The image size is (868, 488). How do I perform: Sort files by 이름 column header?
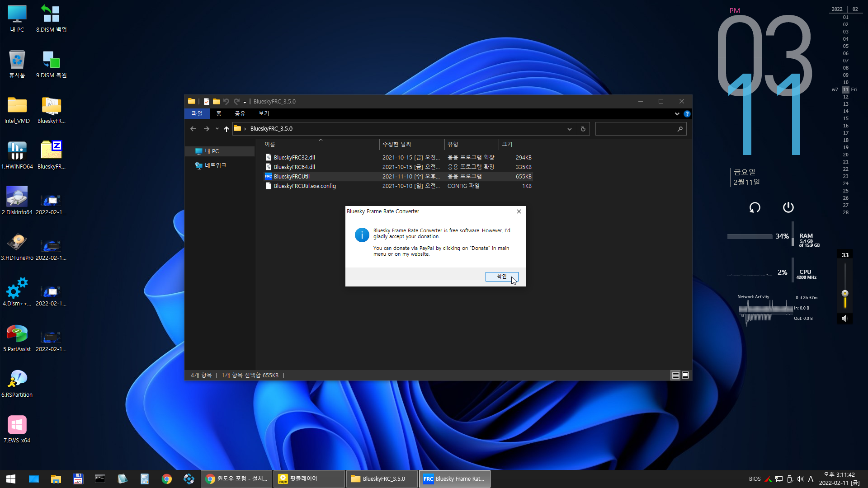[x=320, y=144]
